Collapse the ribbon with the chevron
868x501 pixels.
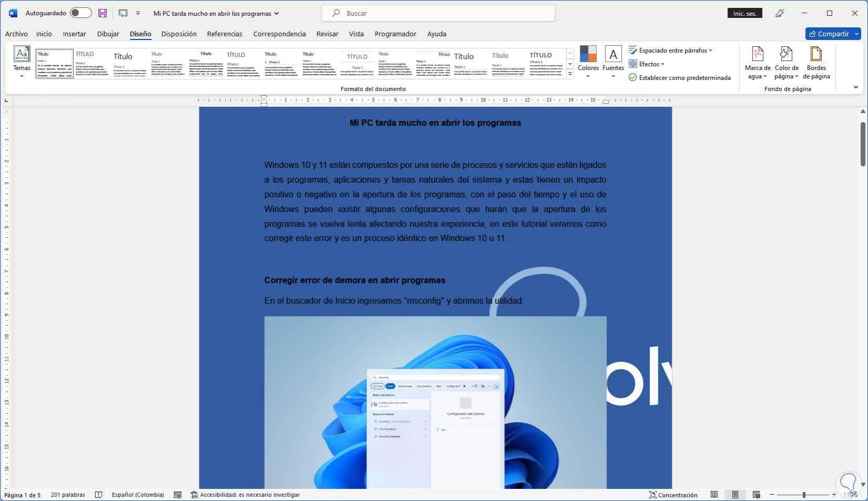[856, 87]
